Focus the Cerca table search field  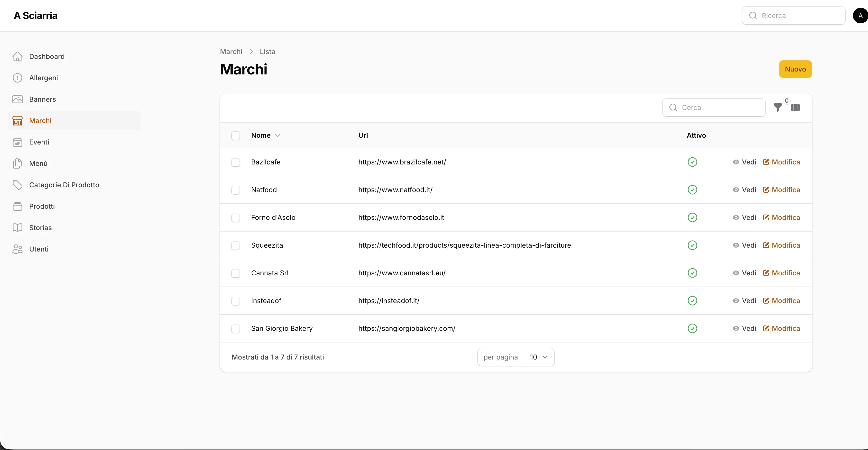[x=714, y=108]
